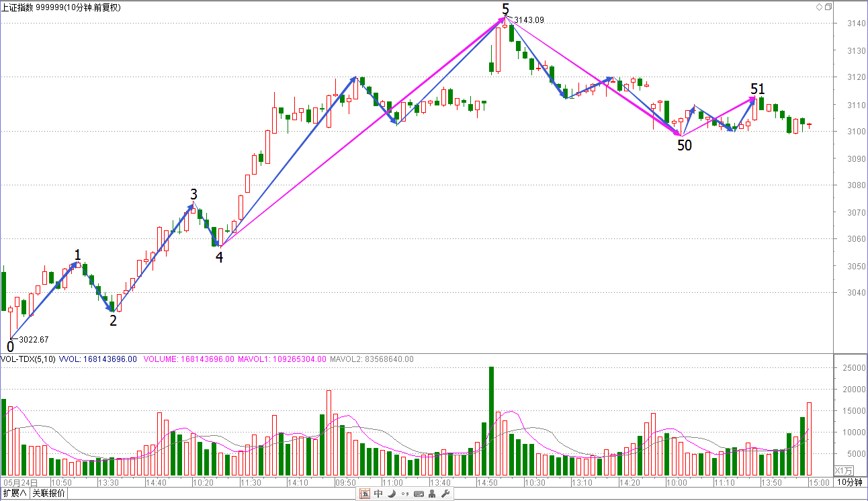The image size is (868, 501).
Task: Open the IME wrench settings icon
Action: (444, 494)
